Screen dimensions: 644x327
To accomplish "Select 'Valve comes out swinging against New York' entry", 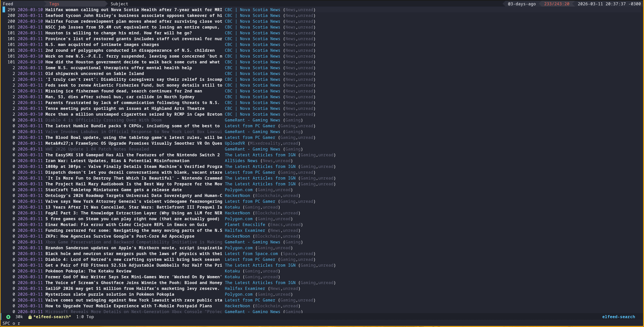I will 134,300.
